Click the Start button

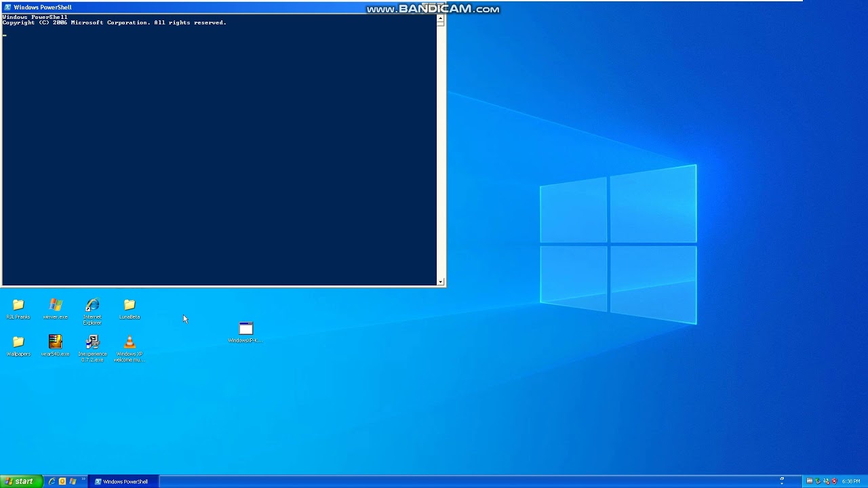pos(21,481)
